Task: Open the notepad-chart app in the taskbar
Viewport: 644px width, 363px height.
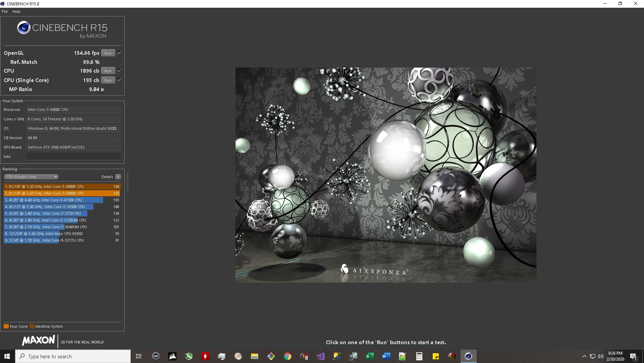Action: 402,356
